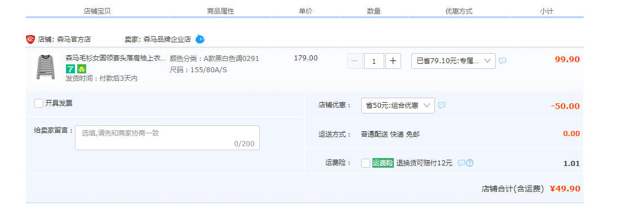
Task: Click the -50.00 store discount amount
Action: point(565,106)
